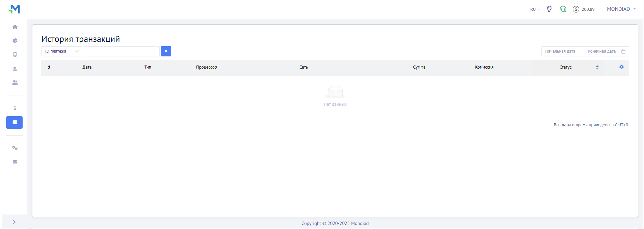Open table column settings gear
The image size is (644, 229).
pyautogui.click(x=621, y=67)
